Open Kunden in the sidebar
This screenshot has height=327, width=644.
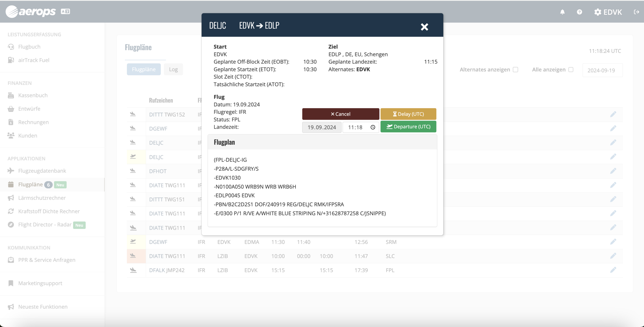pyautogui.click(x=28, y=136)
